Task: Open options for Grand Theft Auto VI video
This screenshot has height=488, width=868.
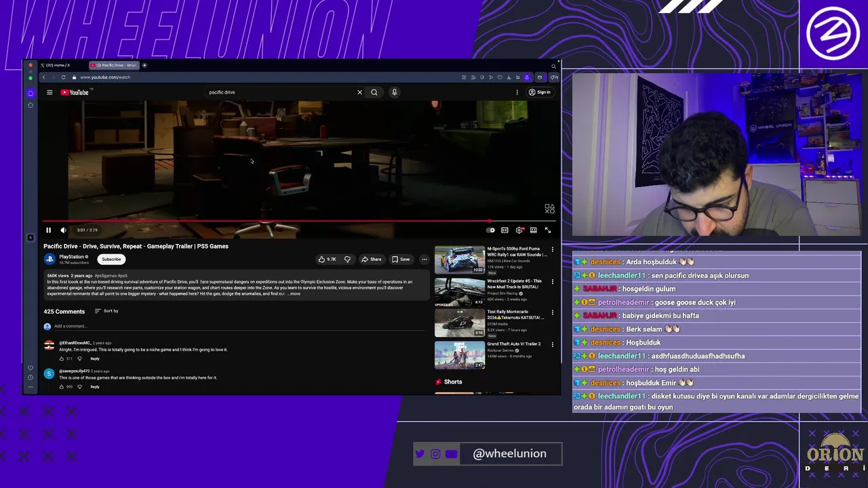Action: pyautogui.click(x=552, y=344)
